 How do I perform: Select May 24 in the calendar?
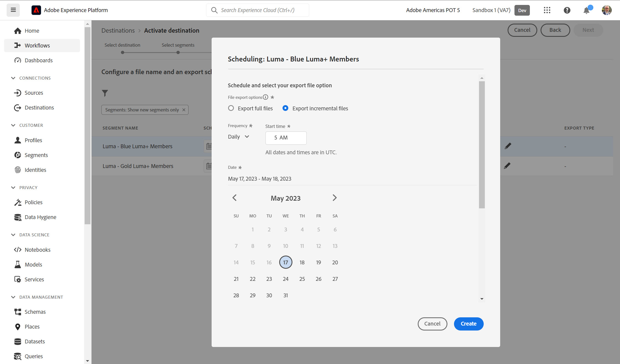point(286,279)
